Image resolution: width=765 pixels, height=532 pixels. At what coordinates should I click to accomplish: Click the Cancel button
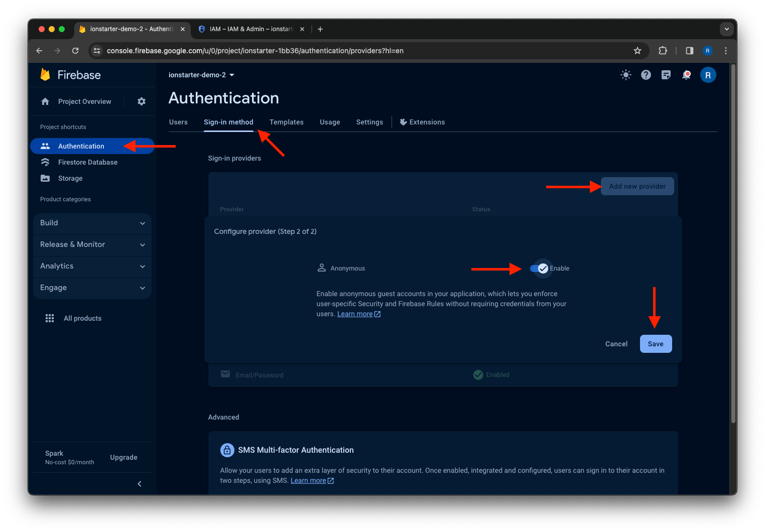[616, 344]
